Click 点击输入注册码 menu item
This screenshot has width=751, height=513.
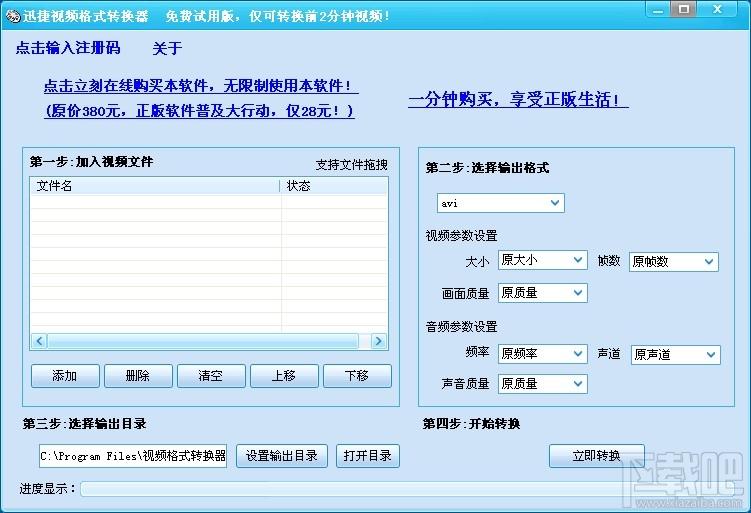click(68, 48)
